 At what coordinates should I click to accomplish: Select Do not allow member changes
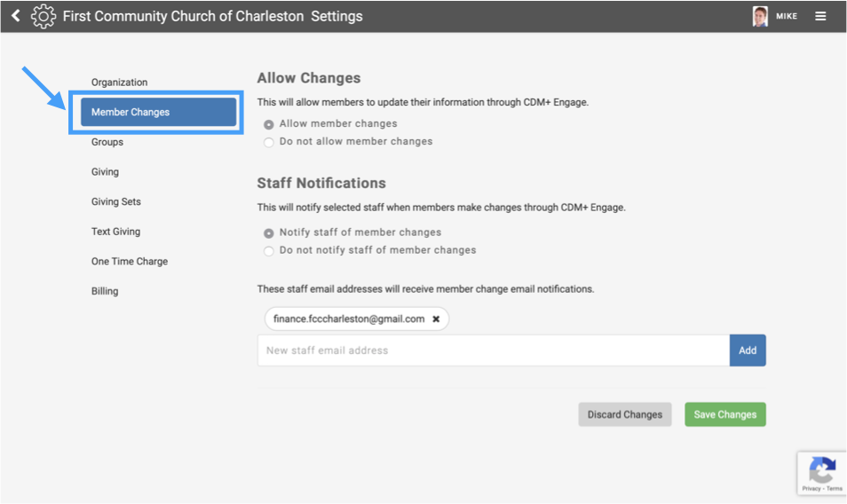[x=269, y=142]
